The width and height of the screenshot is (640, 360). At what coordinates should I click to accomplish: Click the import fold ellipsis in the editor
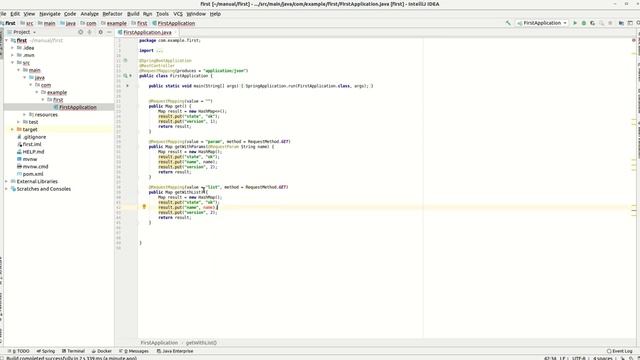[x=160, y=51]
